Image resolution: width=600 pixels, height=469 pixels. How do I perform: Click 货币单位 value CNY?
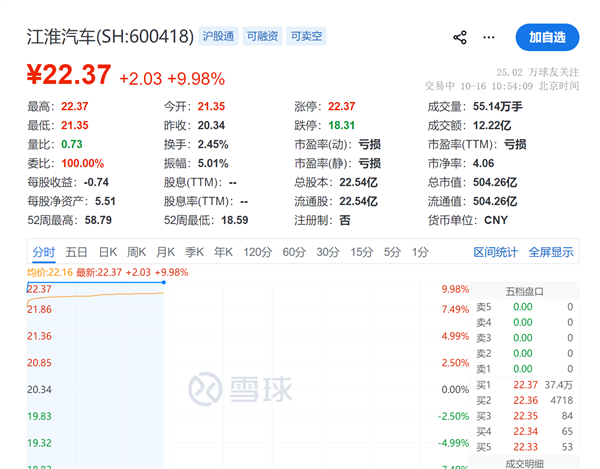pos(496,220)
